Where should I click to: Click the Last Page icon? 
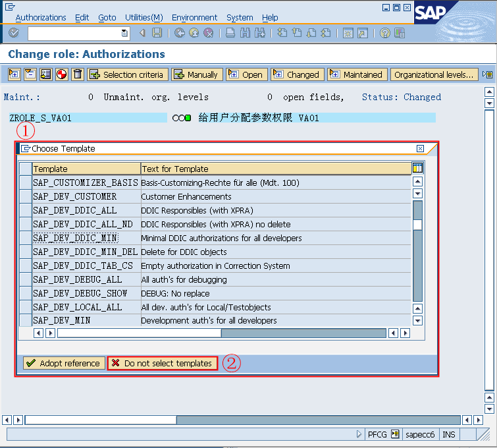(326, 33)
